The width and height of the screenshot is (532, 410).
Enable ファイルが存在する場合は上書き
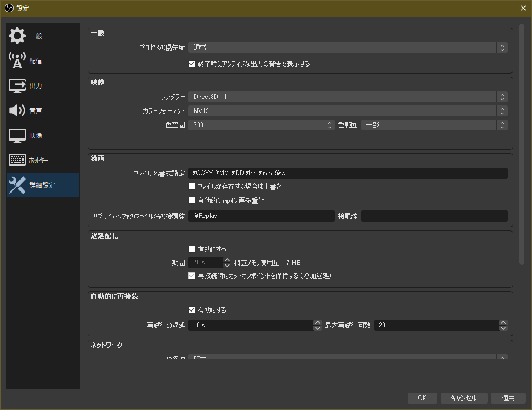[x=192, y=187]
